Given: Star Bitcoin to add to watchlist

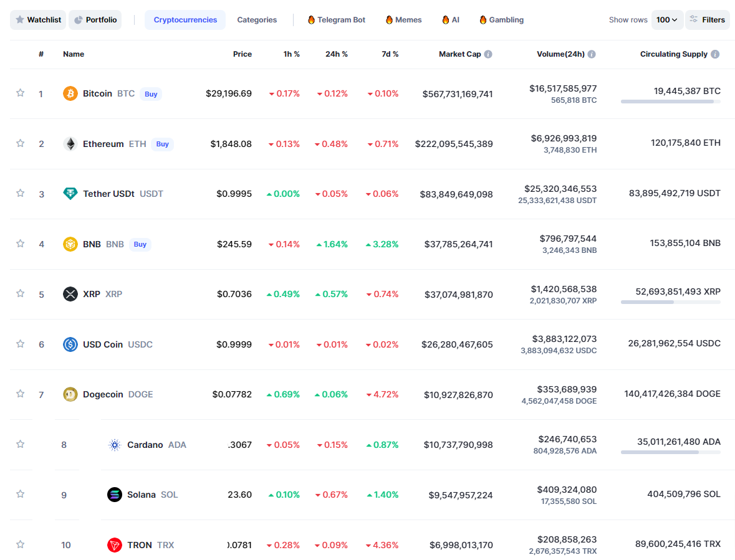Looking at the screenshot, I should [20, 93].
